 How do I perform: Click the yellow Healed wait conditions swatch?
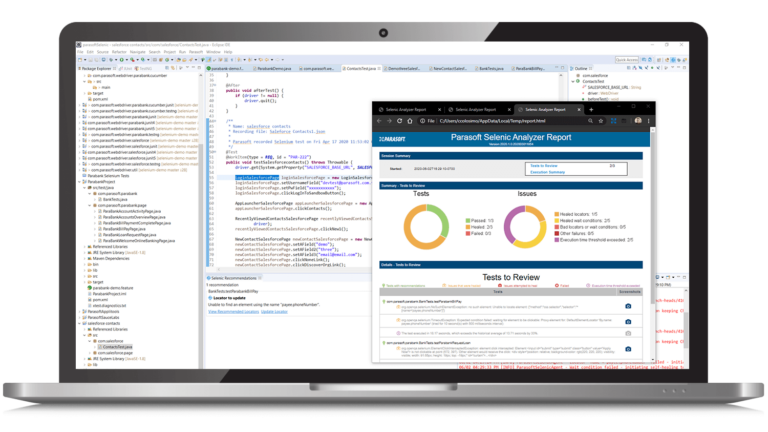click(x=557, y=221)
